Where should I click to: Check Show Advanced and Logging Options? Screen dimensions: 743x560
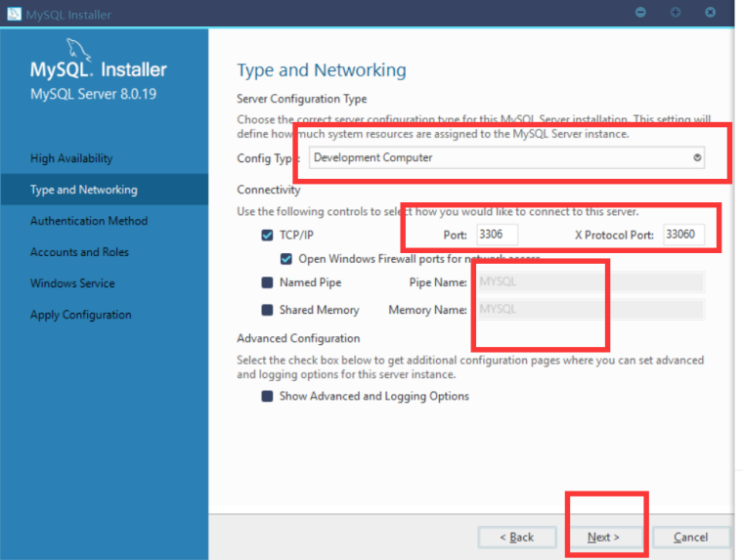pyautogui.click(x=268, y=396)
